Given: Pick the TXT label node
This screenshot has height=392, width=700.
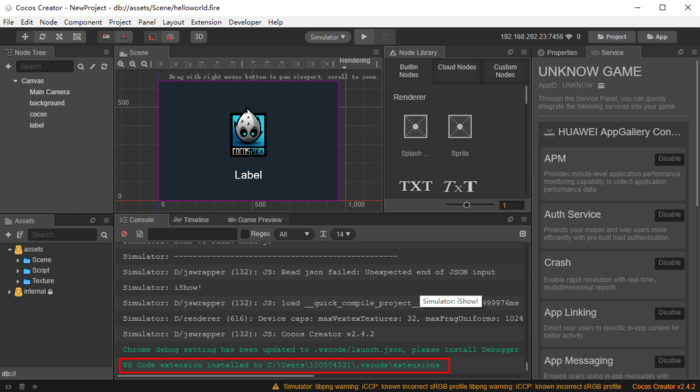Looking at the screenshot, I should point(415,186).
